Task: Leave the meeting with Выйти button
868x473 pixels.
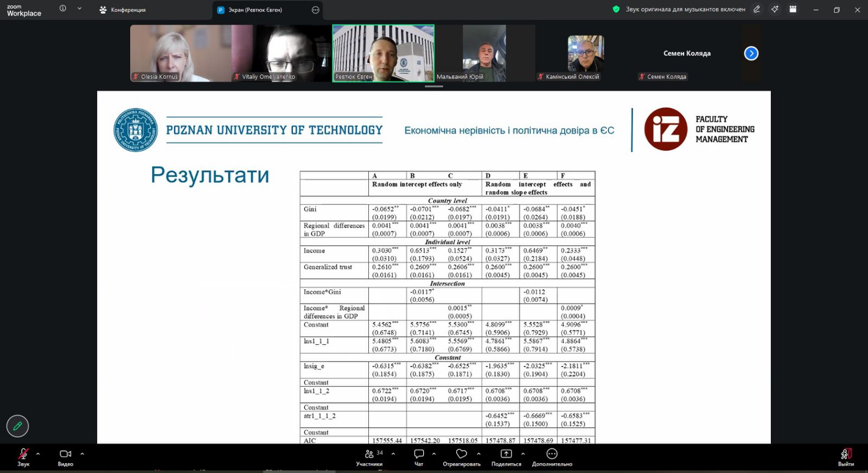Action: [x=846, y=457]
